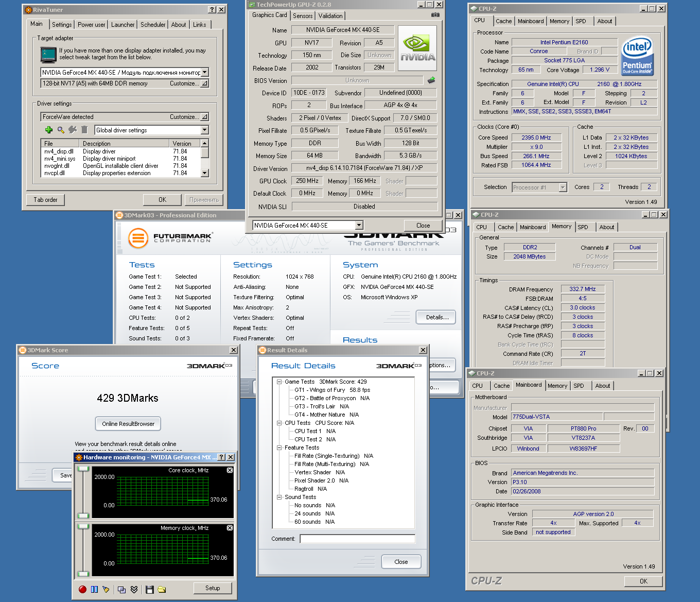
Task: Click the blue pause icon in Hardware monitoring
Action: 94,589
